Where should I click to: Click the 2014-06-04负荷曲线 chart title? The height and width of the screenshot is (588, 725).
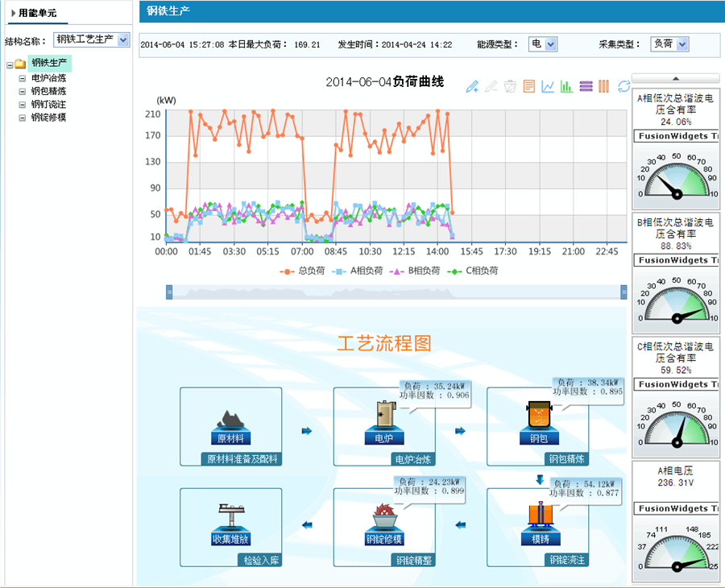pyautogui.click(x=385, y=82)
